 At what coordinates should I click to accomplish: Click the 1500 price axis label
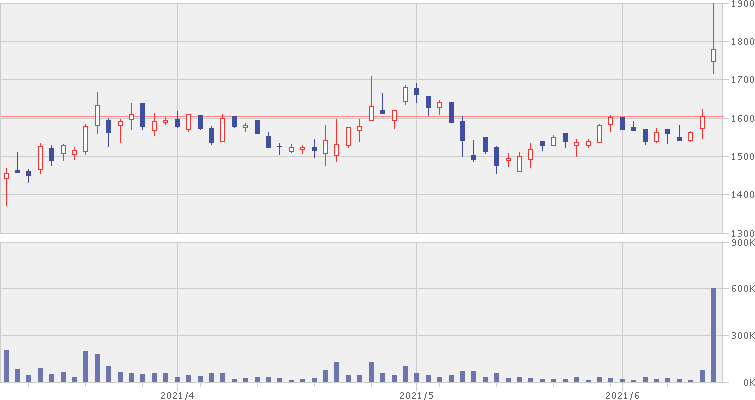coord(742,157)
